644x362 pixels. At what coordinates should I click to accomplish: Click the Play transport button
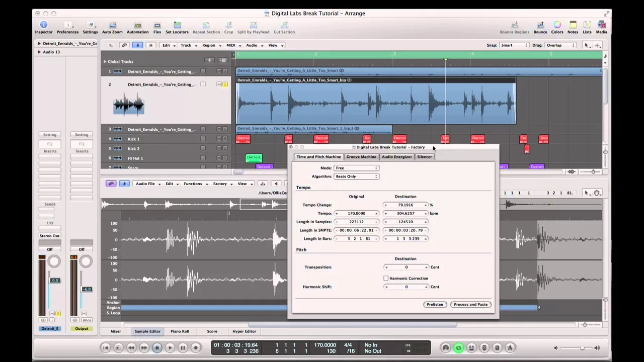tap(170, 347)
